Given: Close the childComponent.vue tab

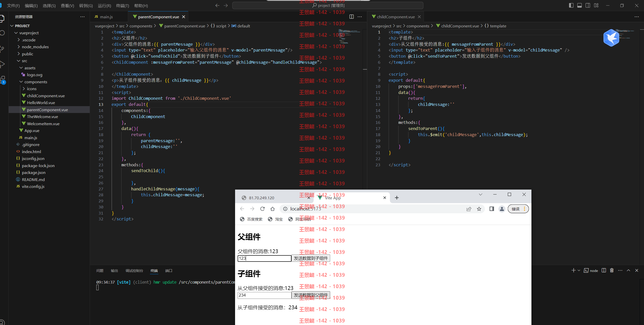Looking at the screenshot, I should [419, 17].
